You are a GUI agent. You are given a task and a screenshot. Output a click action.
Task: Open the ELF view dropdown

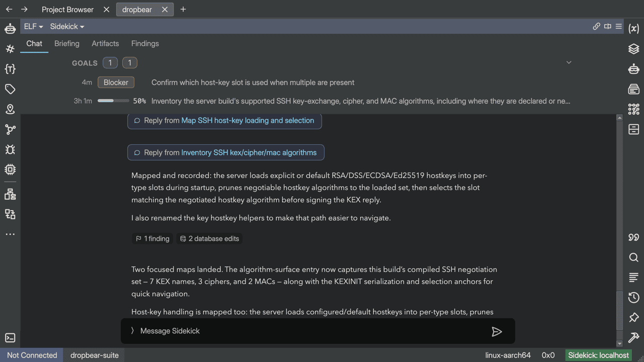(x=34, y=26)
